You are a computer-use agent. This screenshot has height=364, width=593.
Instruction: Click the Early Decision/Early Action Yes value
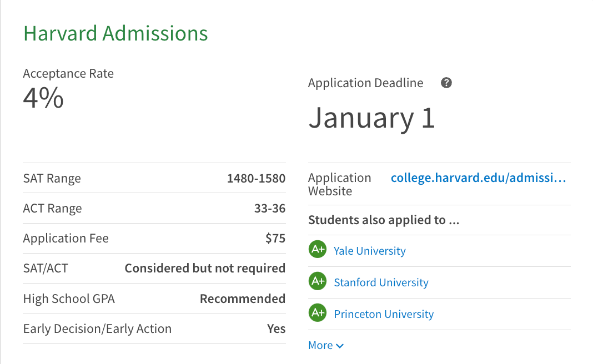(276, 328)
